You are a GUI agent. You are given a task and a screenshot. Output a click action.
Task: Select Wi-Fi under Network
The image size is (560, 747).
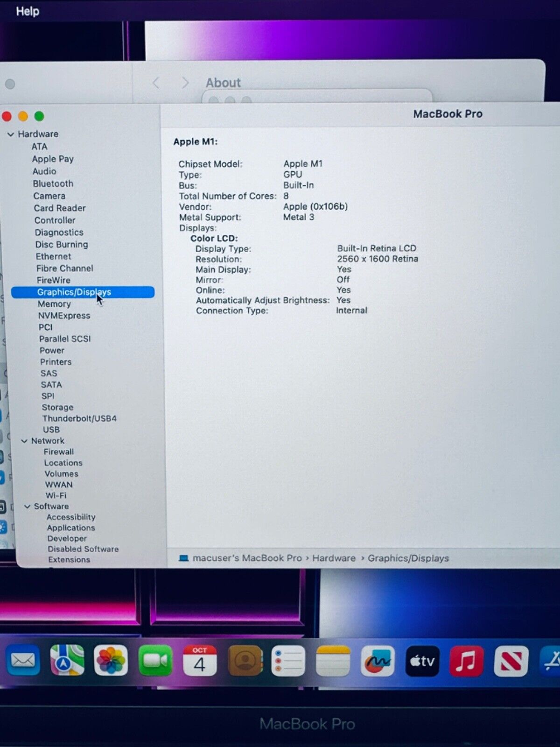[x=56, y=495]
